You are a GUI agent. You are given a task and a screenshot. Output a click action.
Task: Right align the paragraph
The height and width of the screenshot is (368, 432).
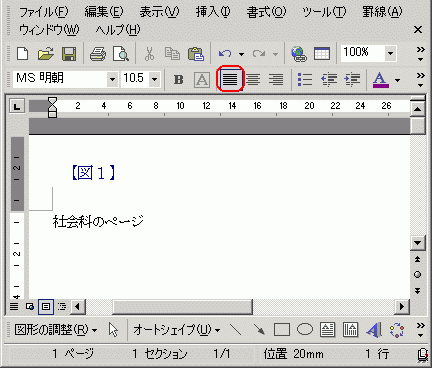[x=276, y=79]
